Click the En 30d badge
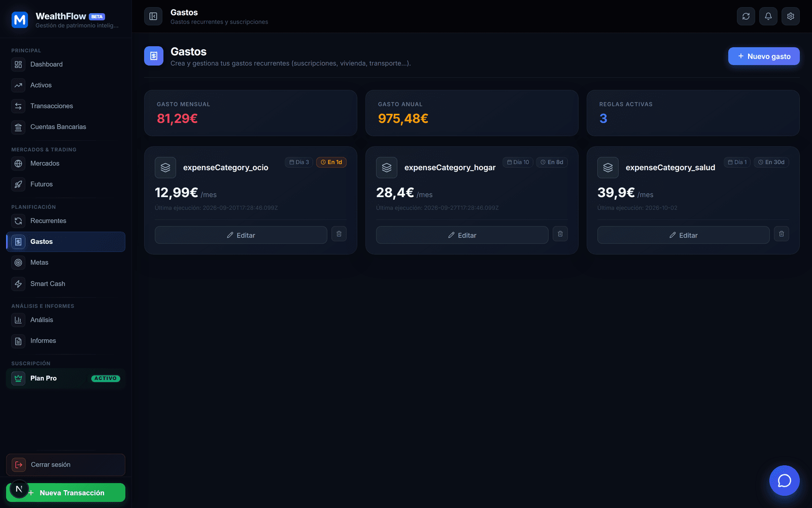Image resolution: width=812 pixels, height=508 pixels. pyautogui.click(x=771, y=163)
